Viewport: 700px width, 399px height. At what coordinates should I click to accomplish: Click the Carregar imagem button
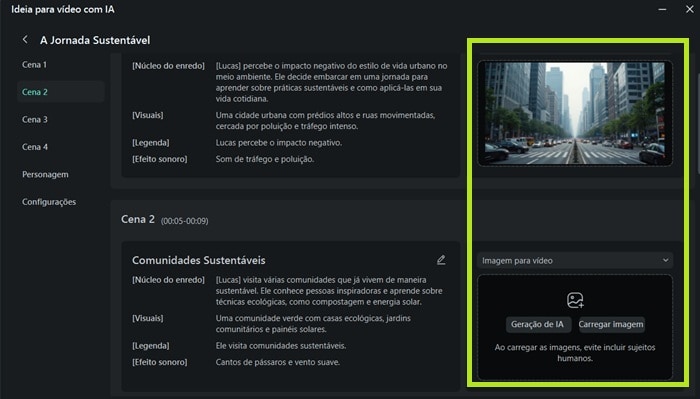coord(611,324)
